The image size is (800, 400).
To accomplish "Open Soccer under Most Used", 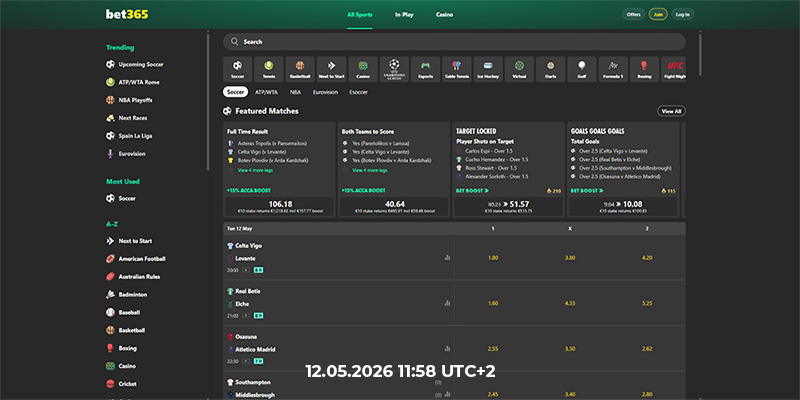I will coord(121,198).
